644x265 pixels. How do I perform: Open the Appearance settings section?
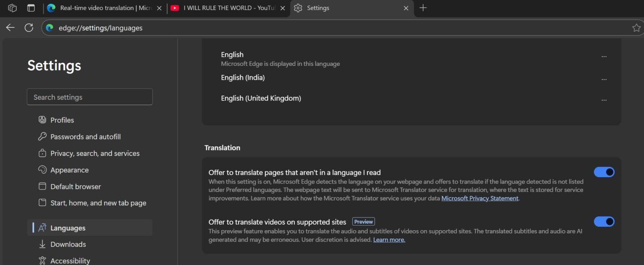70,170
